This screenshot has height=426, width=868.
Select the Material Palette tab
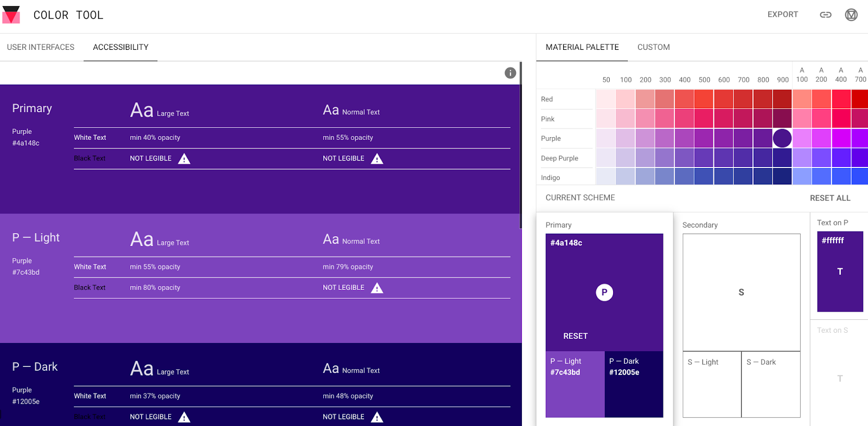(582, 47)
